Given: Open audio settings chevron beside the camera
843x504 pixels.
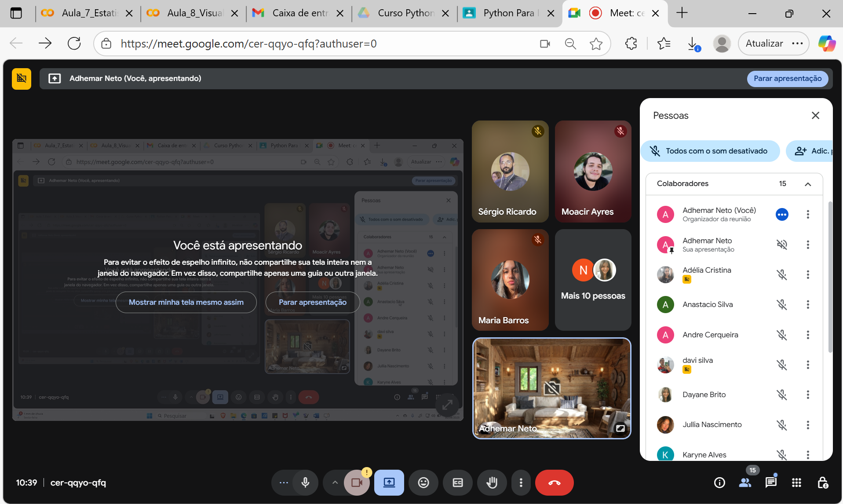Looking at the screenshot, I should [x=335, y=483].
